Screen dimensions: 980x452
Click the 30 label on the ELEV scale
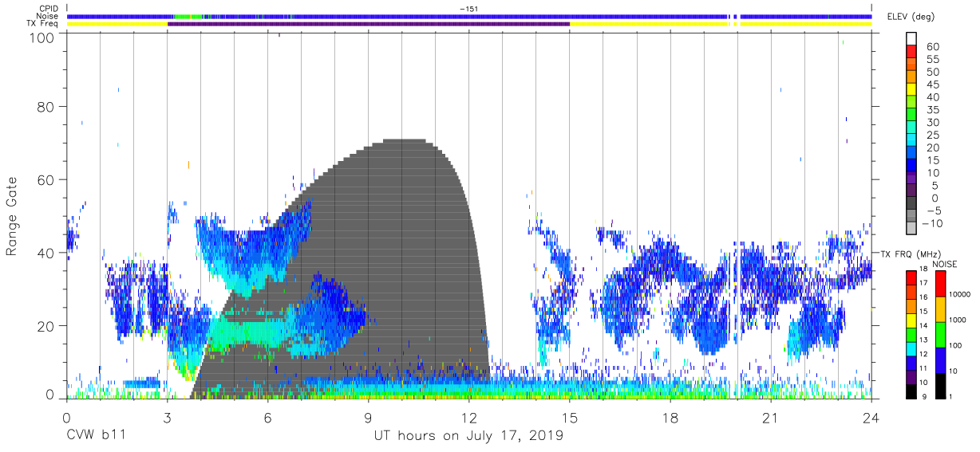931,123
